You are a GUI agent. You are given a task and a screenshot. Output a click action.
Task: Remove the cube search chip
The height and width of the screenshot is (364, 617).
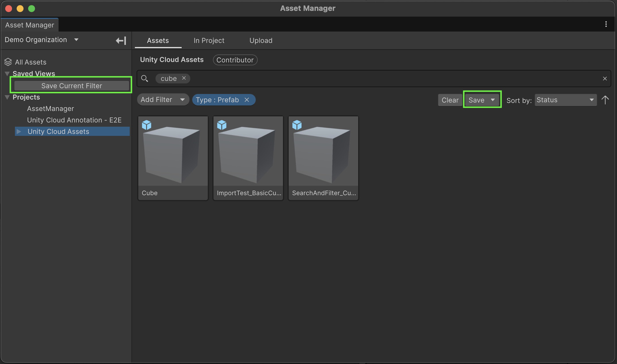(x=184, y=78)
